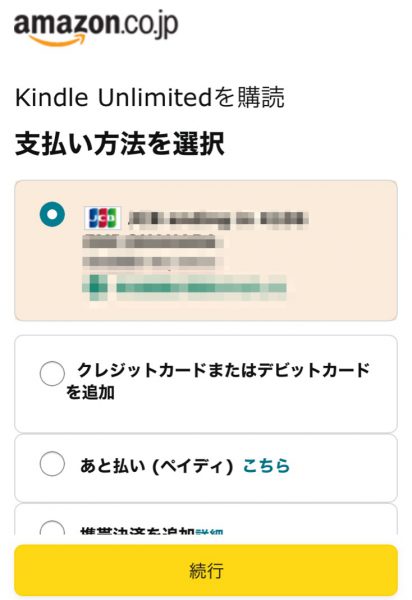Select the partially visible 携帯決済 radio button

(52, 528)
